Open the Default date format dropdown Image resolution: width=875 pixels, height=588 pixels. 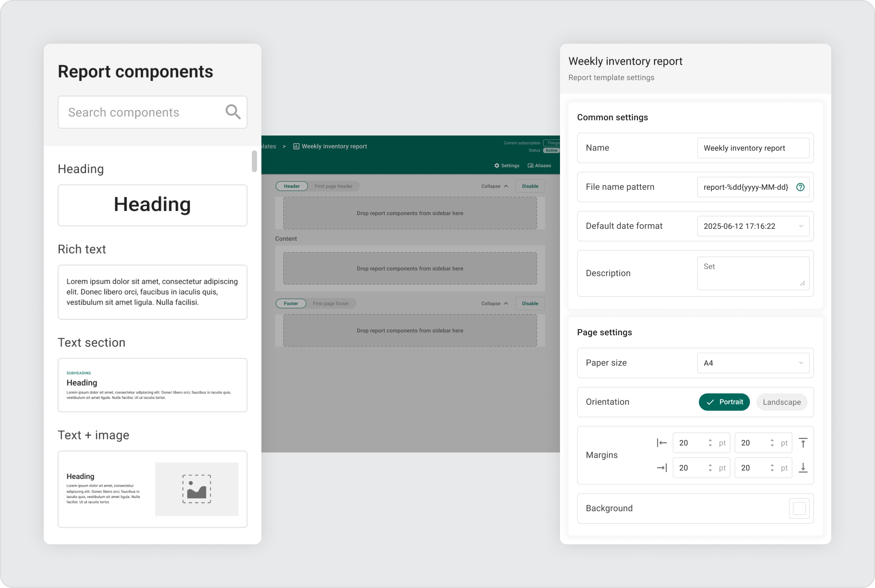click(x=752, y=226)
